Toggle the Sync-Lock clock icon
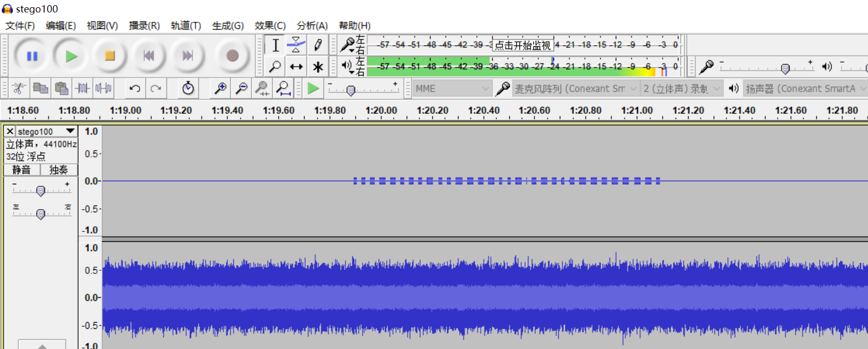 (x=188, y=89)
